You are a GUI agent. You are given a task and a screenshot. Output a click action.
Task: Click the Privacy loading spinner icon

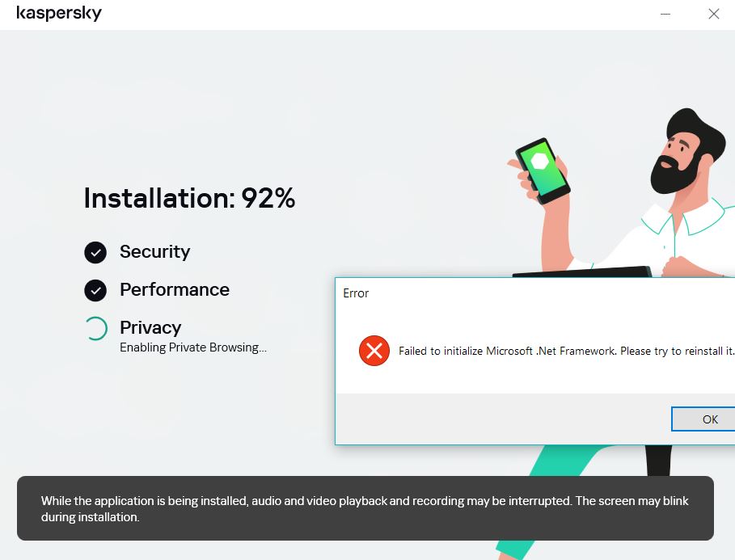pos(95,329)
